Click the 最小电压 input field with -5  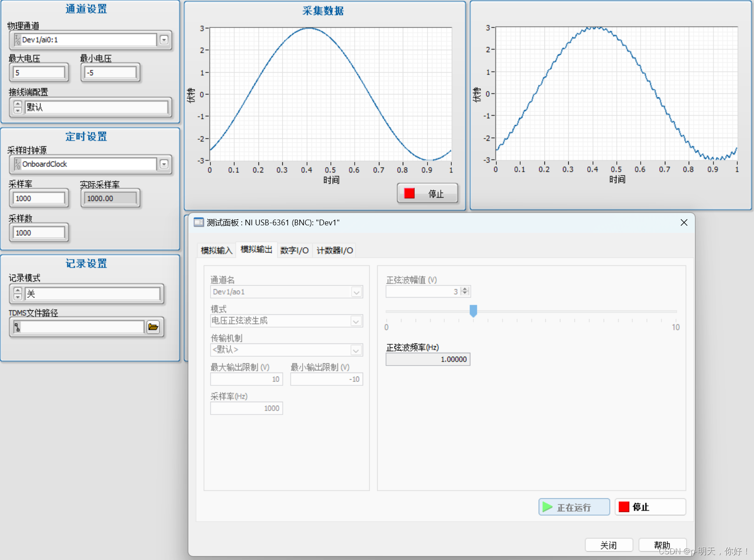[110, 73]
